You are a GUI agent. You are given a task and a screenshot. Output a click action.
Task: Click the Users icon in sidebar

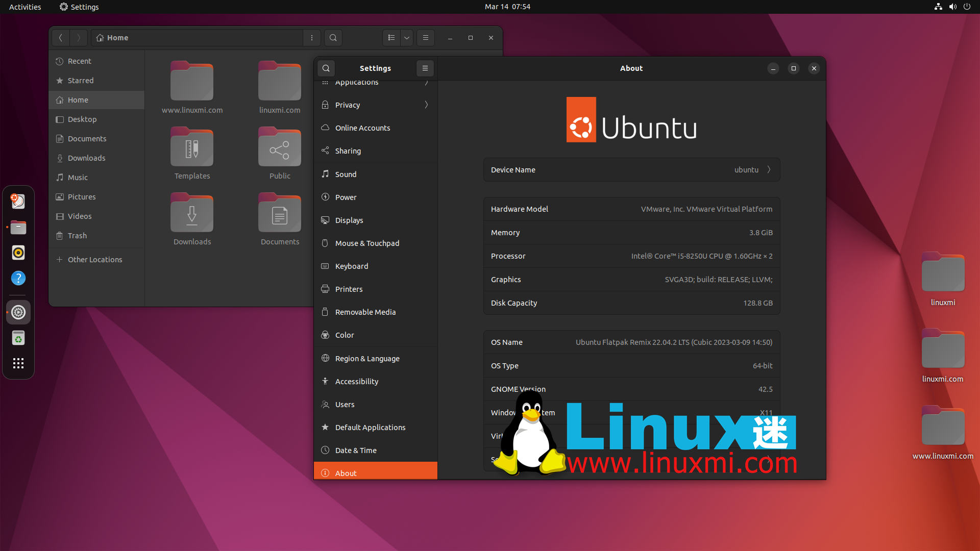[325, 405]
